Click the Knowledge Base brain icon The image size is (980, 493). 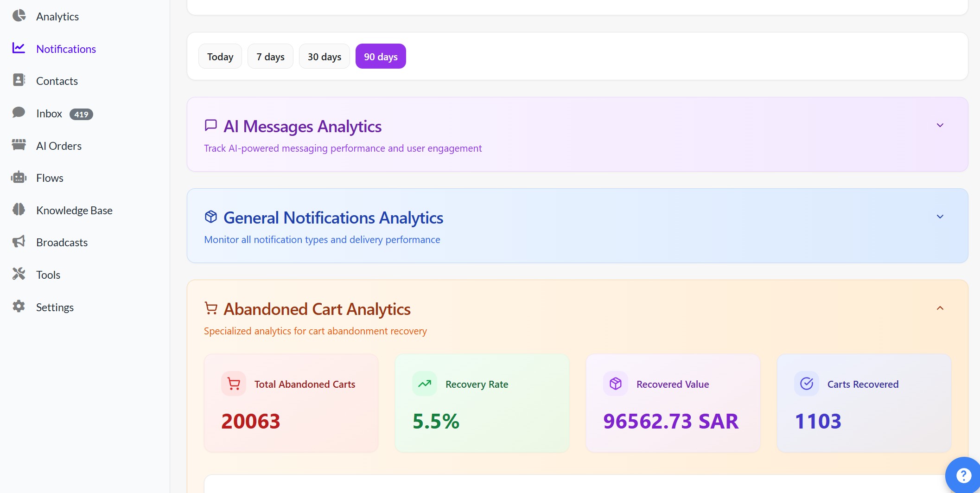click(x=19, y=210)
